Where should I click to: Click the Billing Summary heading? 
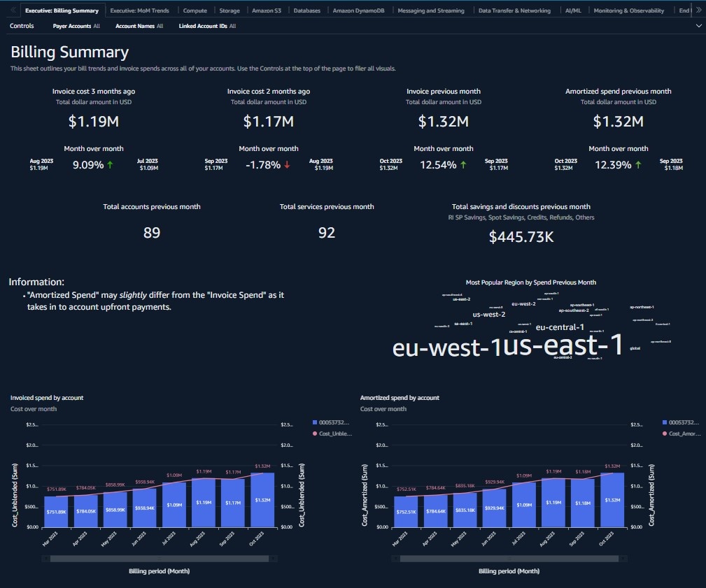(70, 52)
